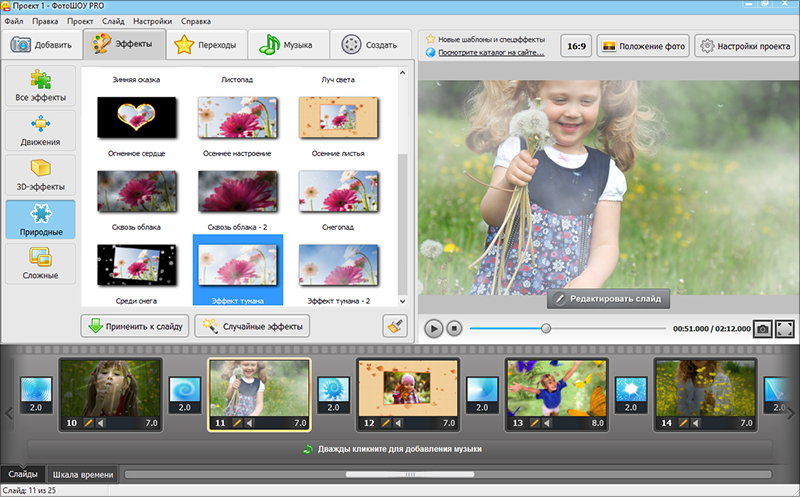Open the Посмотрите каталог на сайте link
Image resolution: width=800 pixels, height=497 pixels.
489,52
